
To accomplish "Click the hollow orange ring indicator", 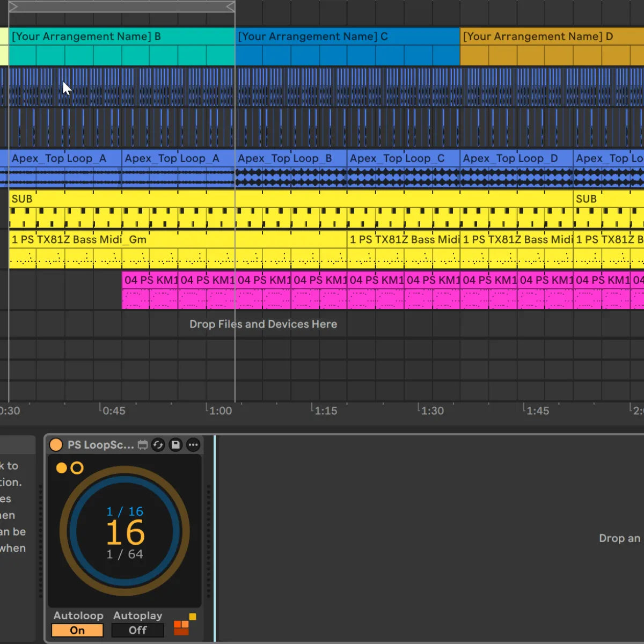I will (77, 468).
